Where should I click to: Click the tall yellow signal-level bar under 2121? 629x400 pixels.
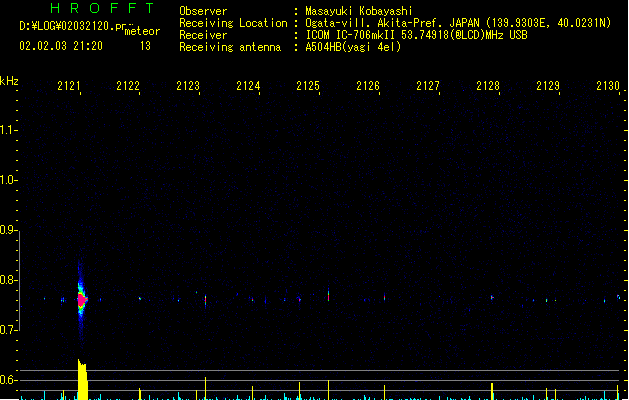coord(82,380)
